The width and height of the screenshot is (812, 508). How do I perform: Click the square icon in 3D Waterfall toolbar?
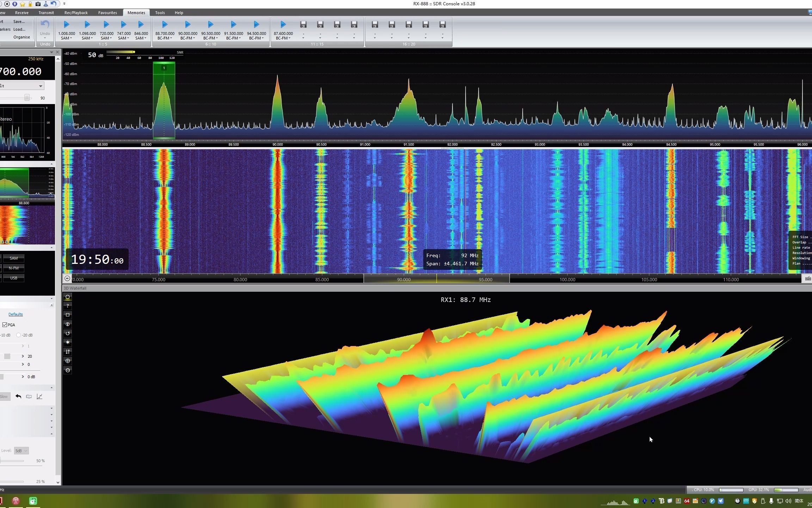coord(68,315)
